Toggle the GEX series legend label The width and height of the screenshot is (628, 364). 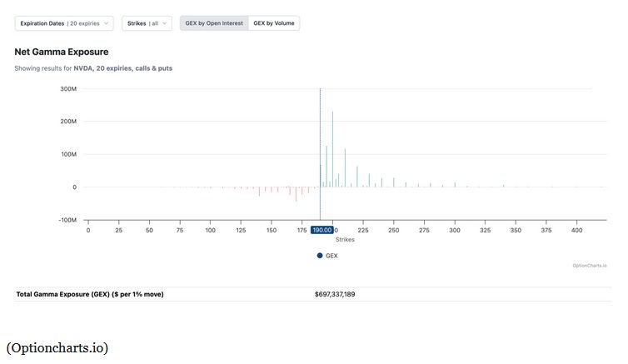click(331, 256)
